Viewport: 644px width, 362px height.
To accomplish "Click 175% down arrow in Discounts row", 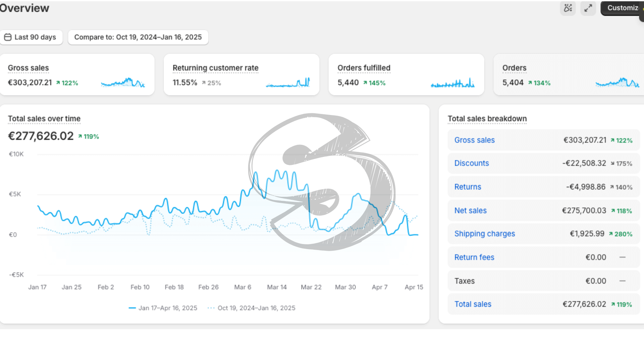I will click(621, 164).
